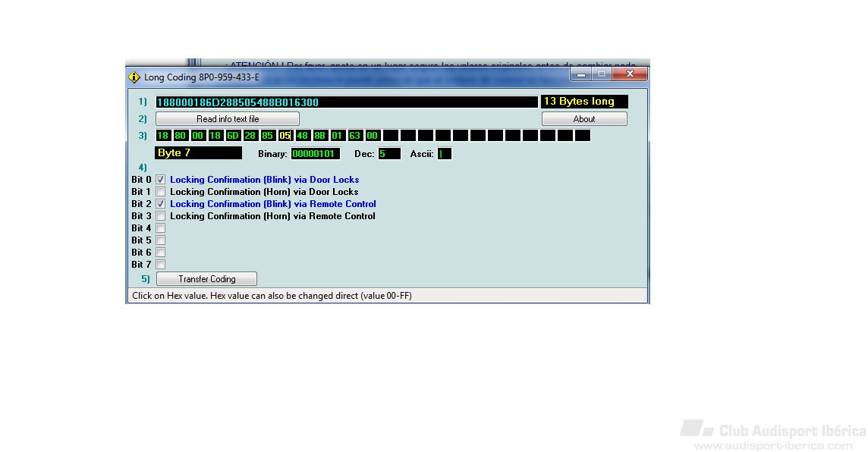Open the About dialog
This screenshot has width=868, height=452.
coord(584,119)
